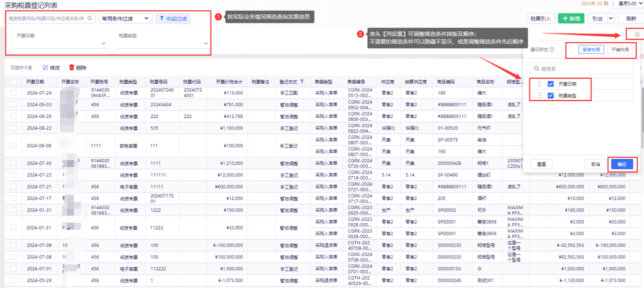Check the row dated 2024-08-22
This screenshot has width=644, height=288.
click(x=13, y=128)
